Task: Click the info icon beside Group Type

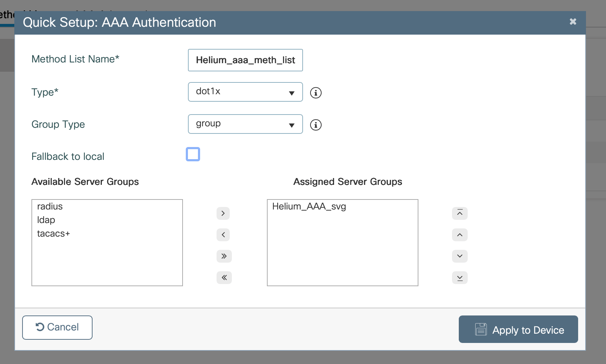Action: coord(316,125)
